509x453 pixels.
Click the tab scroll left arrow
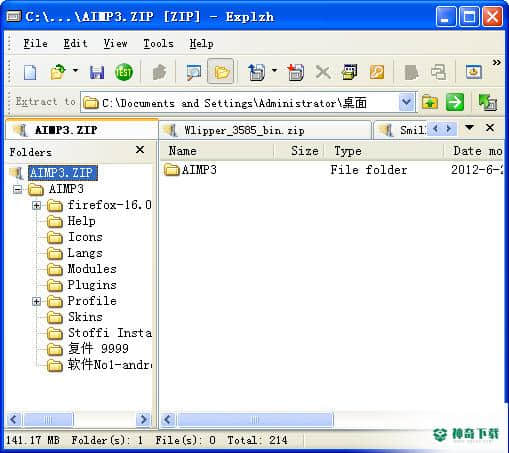tap(435, 128)
